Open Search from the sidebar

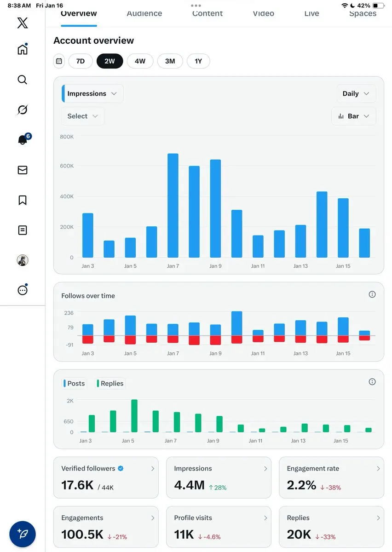coord(22,80)
